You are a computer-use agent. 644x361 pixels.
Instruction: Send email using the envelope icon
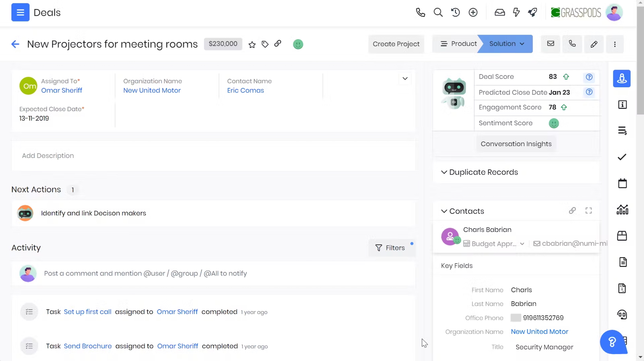tap(551, 44)
